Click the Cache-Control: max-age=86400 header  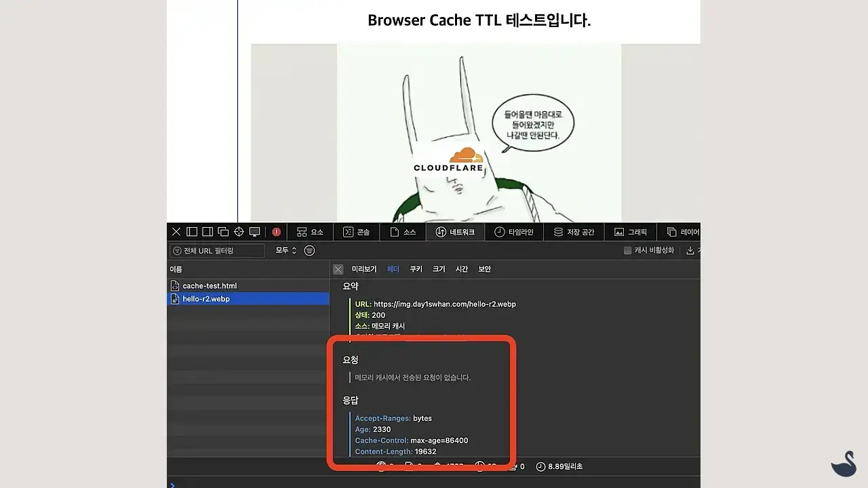[412, 441]
